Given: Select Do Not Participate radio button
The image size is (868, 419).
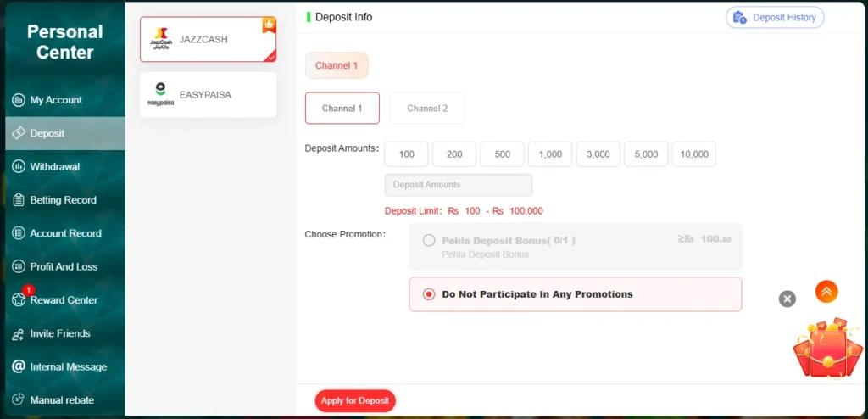Looking at the screenshot, I should click(428, 294).
